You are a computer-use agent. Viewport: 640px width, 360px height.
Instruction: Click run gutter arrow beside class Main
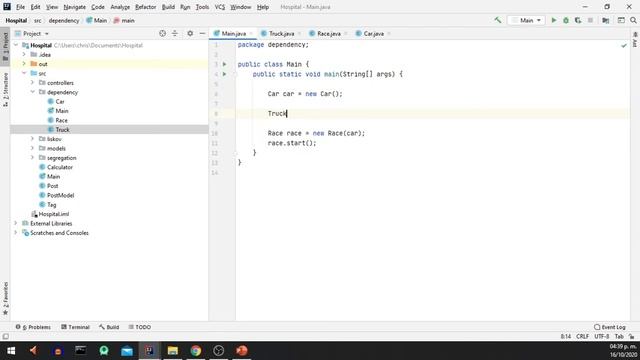click(224, 64)
